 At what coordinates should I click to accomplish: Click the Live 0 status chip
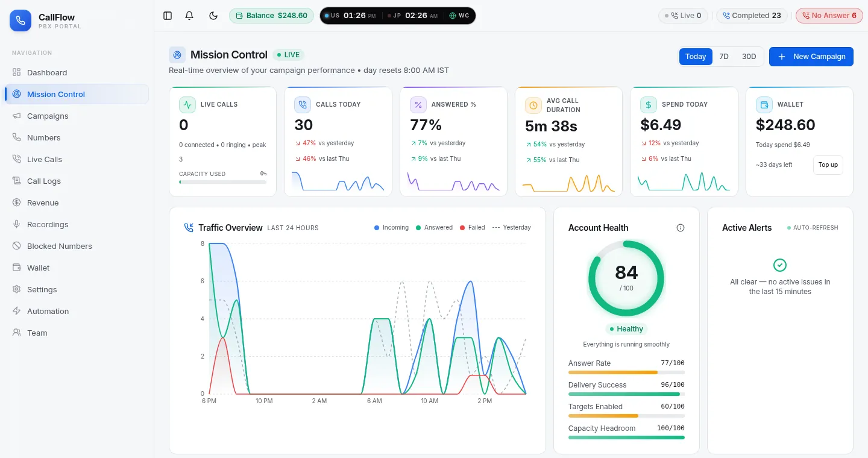(683, 16)
